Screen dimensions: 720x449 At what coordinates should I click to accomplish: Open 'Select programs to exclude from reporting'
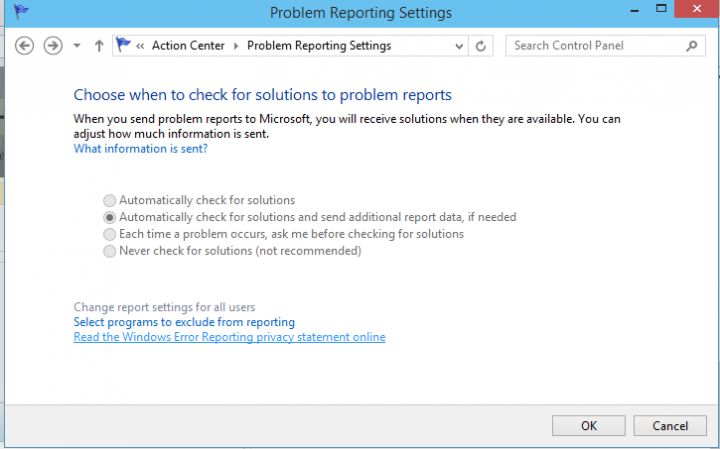click(184, 322)
